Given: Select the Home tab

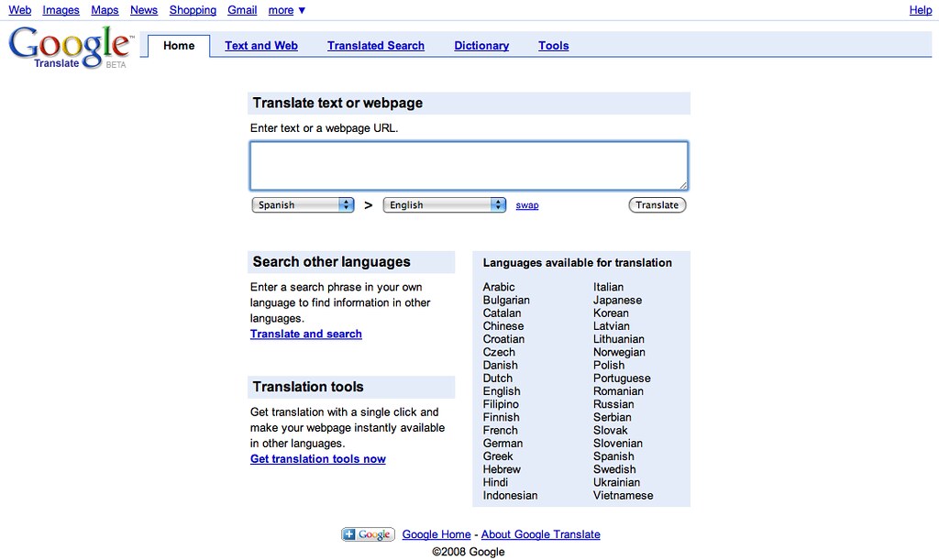Looking at the screenshot, I should (178, 45).
